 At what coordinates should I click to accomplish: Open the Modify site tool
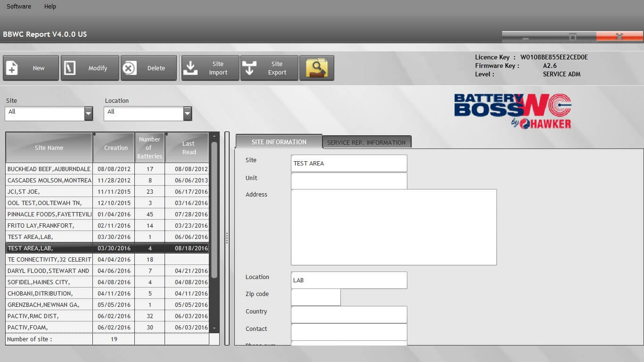coord(90,68)
